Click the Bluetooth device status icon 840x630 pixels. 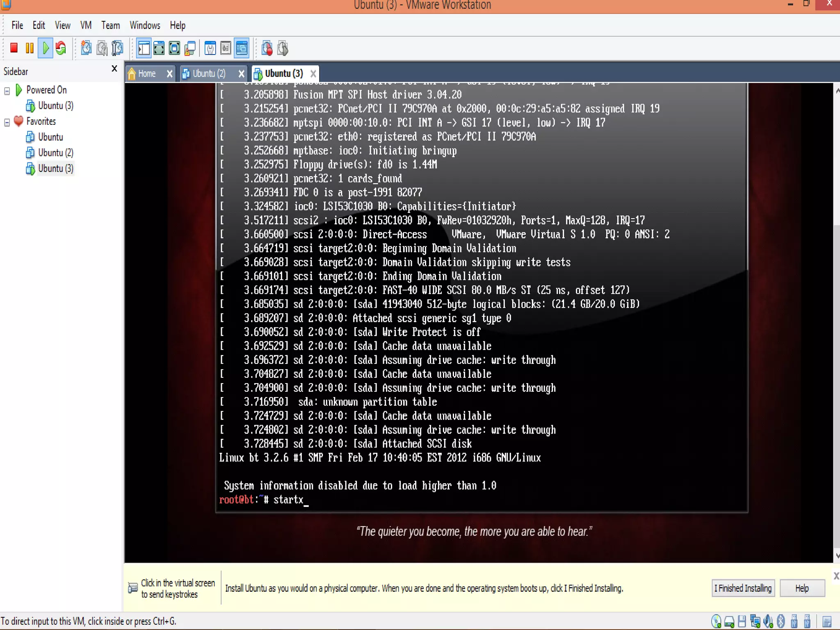[x=781, y=621]
